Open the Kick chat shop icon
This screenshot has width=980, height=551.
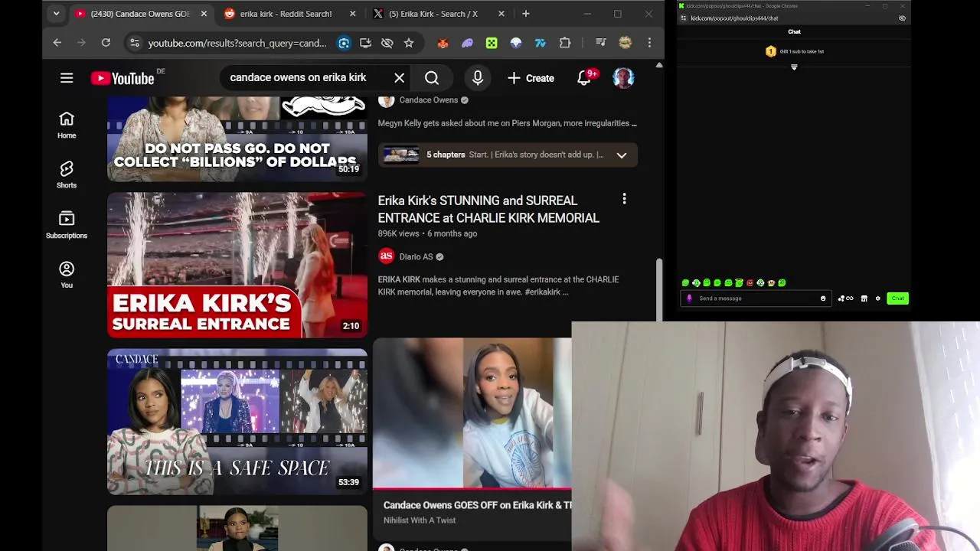864,298
